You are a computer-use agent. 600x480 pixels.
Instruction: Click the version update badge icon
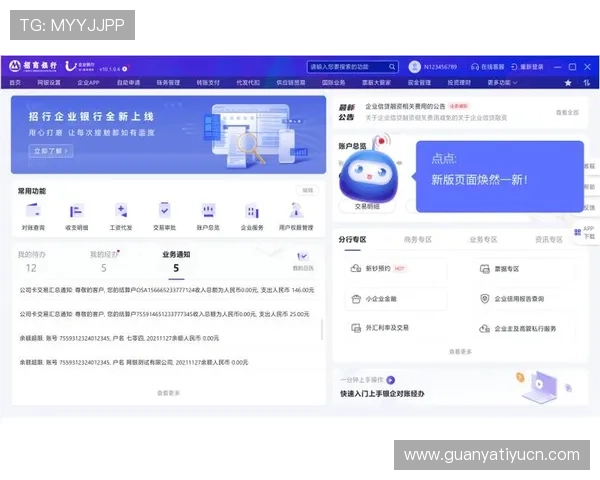(x=125, y=69)
